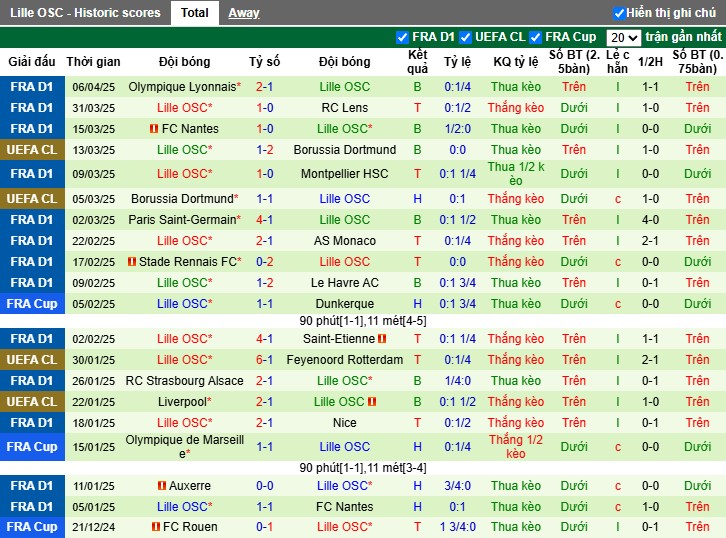Select result letter H in Dortmund 05/03/25 row

[x=417, y=199]
